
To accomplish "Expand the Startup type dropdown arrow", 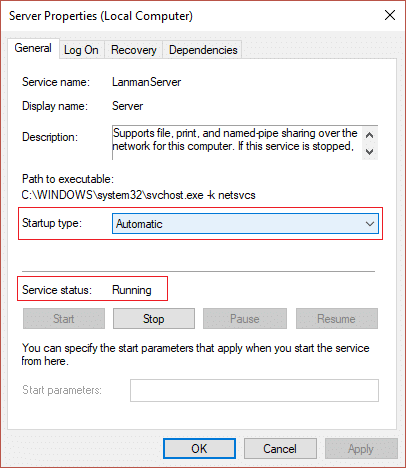I will 369,224.
